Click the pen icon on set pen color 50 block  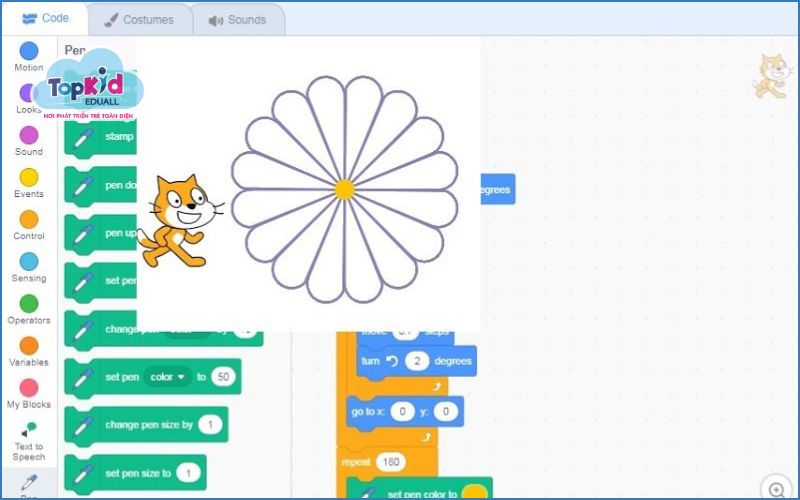(x=84, y=378)
